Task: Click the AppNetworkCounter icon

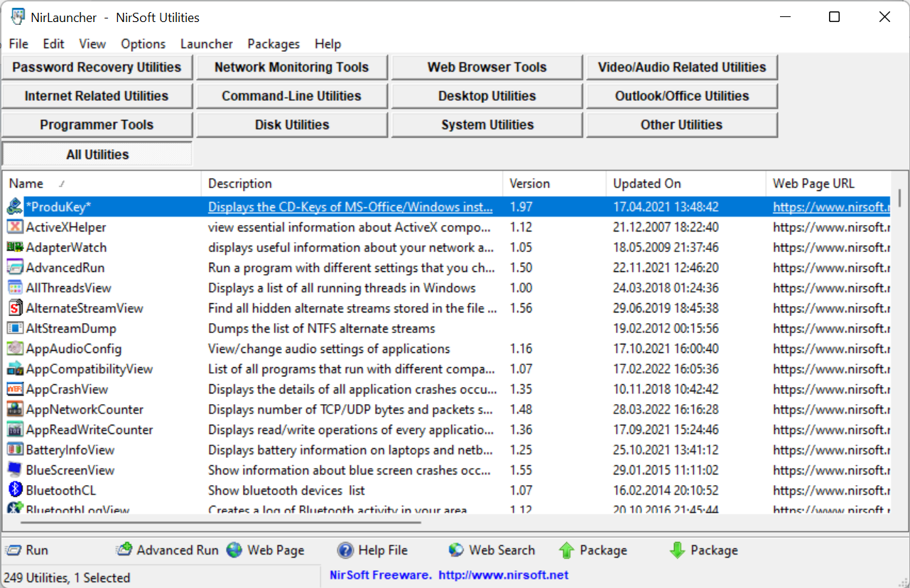Action: (x=15, y=409)
